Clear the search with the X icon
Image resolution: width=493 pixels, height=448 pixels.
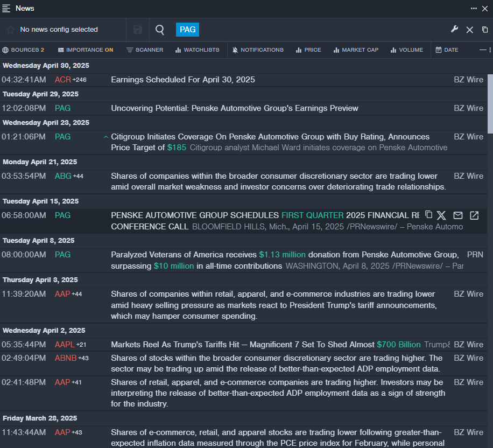(470, 30)
